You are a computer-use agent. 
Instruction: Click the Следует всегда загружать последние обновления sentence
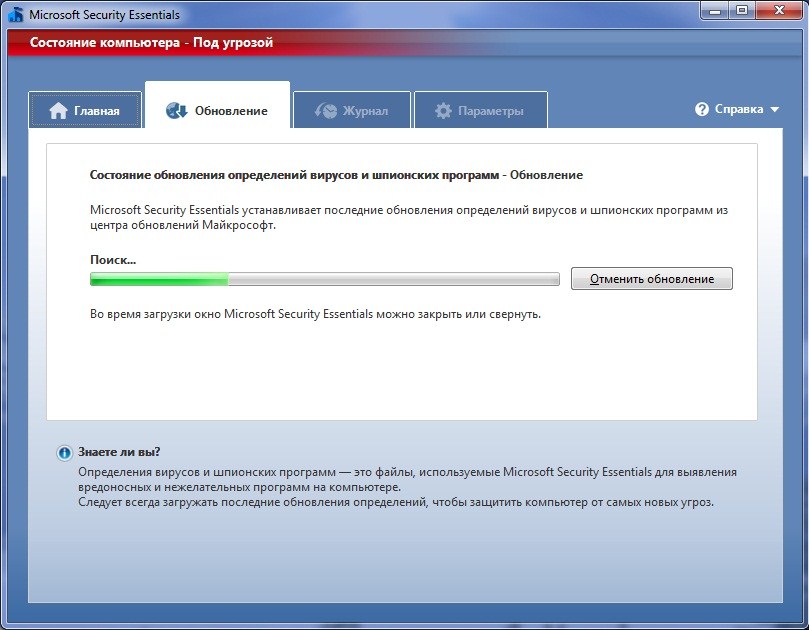(x=396, y=502)
